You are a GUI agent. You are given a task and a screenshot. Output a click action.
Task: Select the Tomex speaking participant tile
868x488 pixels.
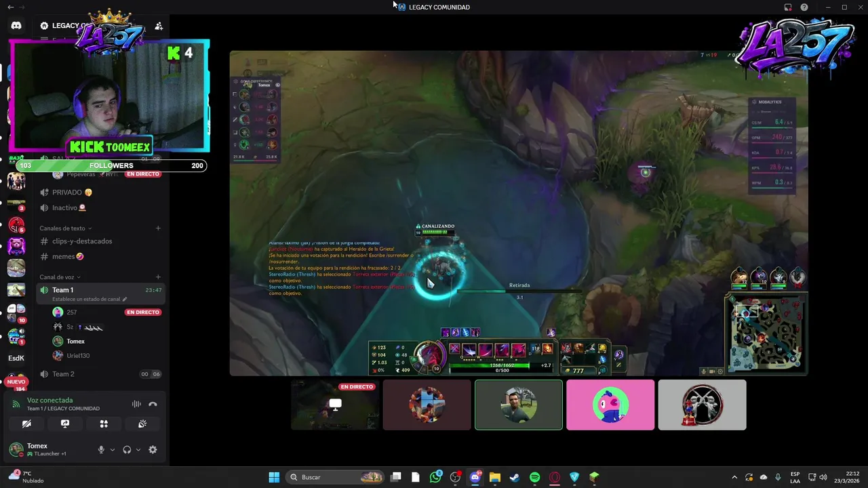[519, 405]
